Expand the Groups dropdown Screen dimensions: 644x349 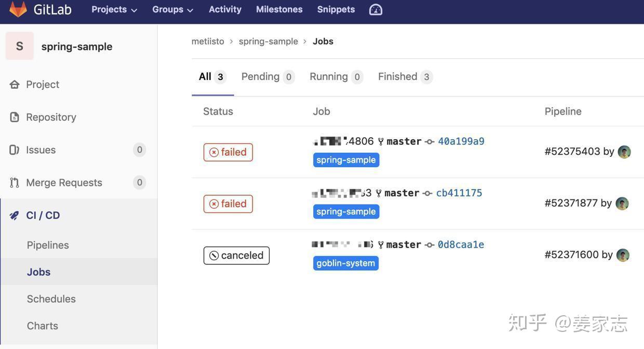coord(172,9)
